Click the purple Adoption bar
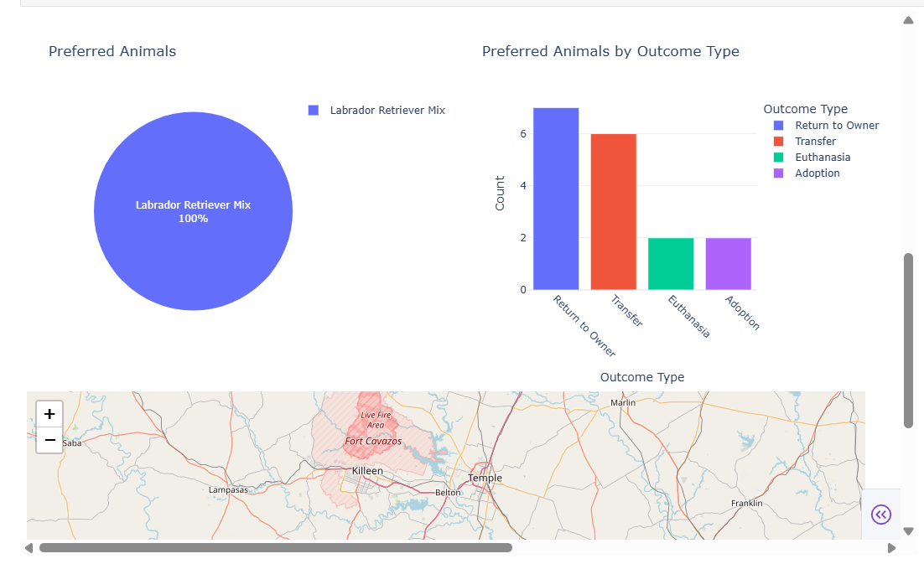924x564 pixels. (729, 264)
